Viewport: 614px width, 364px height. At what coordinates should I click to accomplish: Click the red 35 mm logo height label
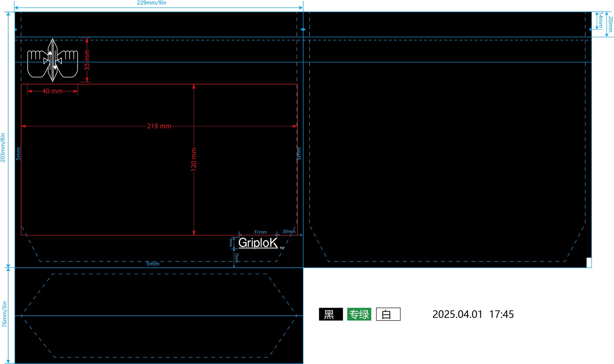(x=87, y=60)
